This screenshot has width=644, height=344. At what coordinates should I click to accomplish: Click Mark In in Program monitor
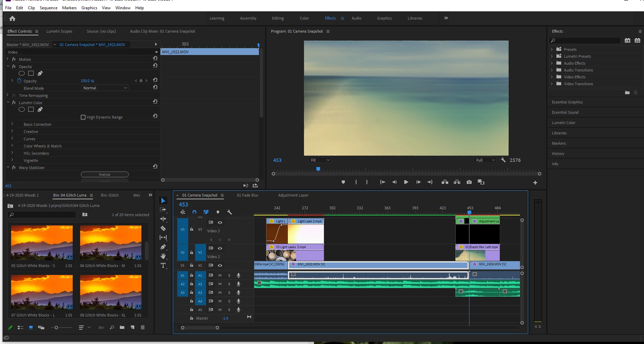click(356, 182)
